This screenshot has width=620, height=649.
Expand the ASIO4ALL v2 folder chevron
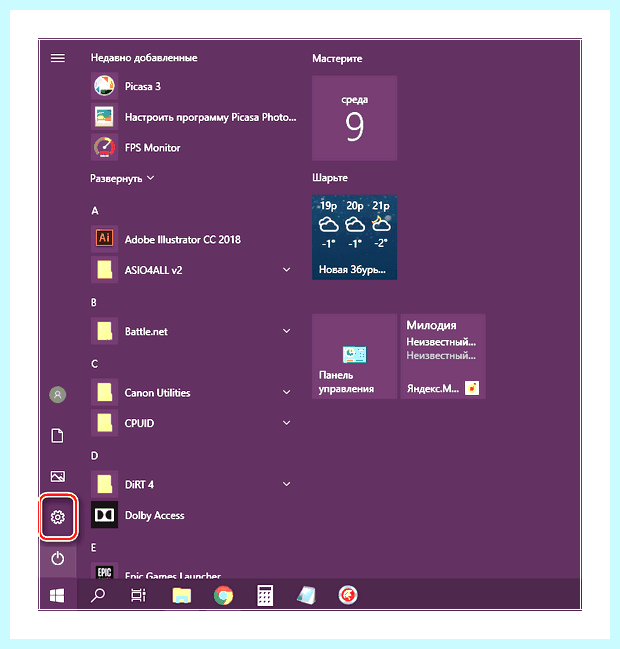click(286, 270)
